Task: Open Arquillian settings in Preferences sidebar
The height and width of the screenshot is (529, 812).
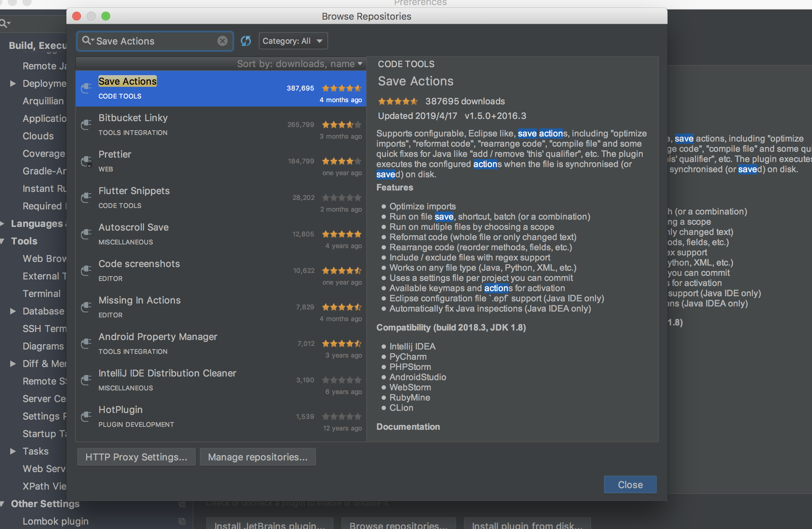Action: click(43, 101)
